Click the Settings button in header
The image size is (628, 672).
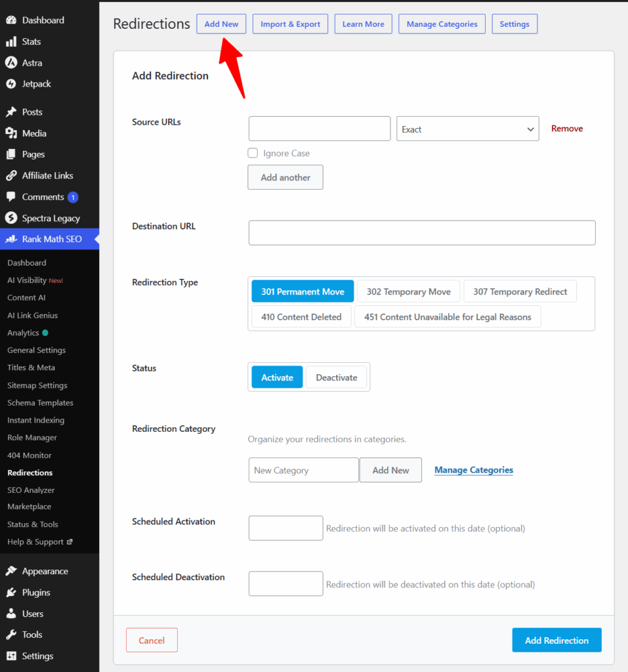click(x=514, y=24)
